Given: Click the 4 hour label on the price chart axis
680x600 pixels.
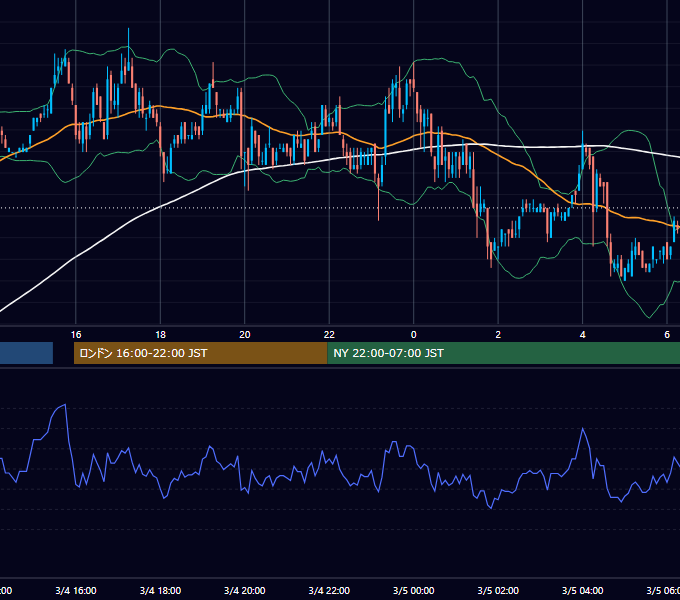Looking at the screenshot, I should [582, 334].
